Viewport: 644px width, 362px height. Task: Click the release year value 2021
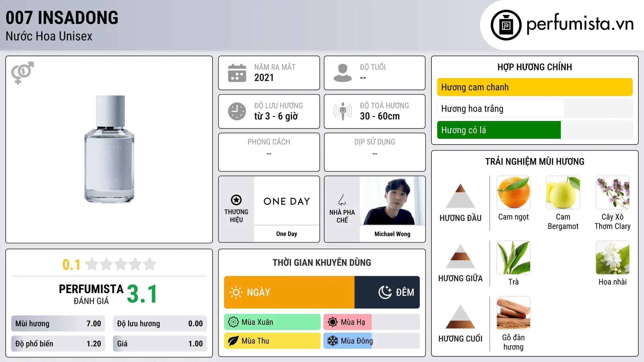[264, 78]
